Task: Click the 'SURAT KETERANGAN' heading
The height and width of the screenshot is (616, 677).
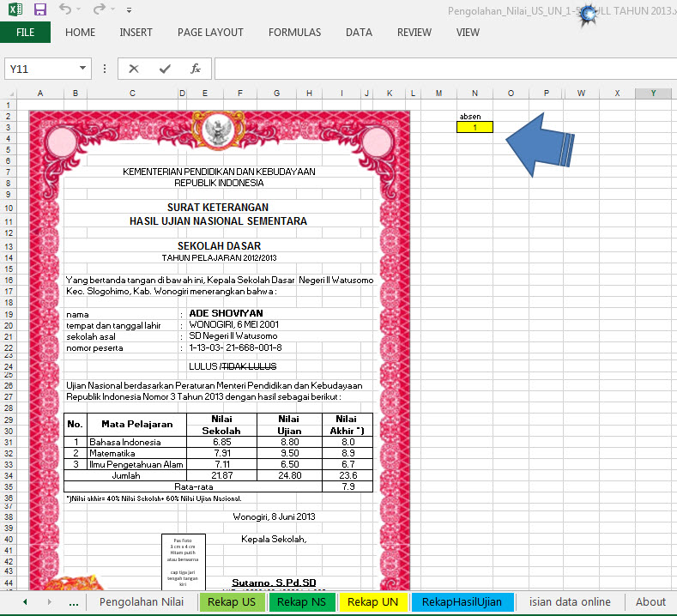Action: [218, 208]
